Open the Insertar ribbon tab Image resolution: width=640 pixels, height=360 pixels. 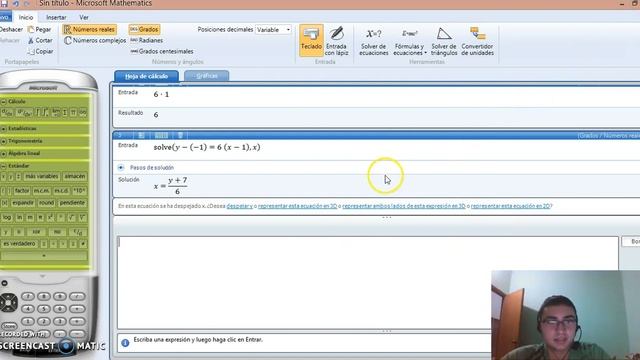click(x=56, y=18)
